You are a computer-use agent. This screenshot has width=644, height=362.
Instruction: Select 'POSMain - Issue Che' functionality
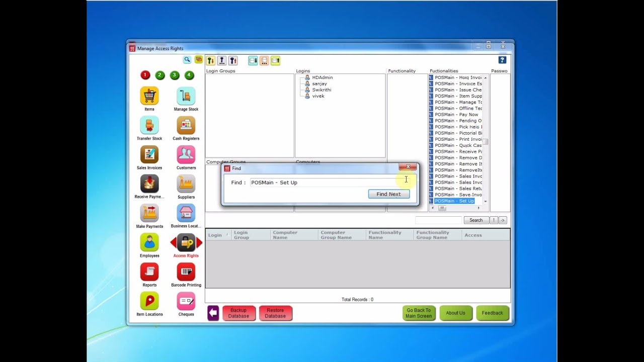(x=458, y=90)
